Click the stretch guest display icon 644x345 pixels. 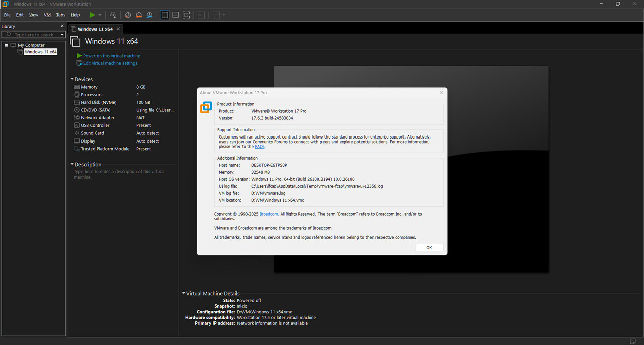(216, 15)
